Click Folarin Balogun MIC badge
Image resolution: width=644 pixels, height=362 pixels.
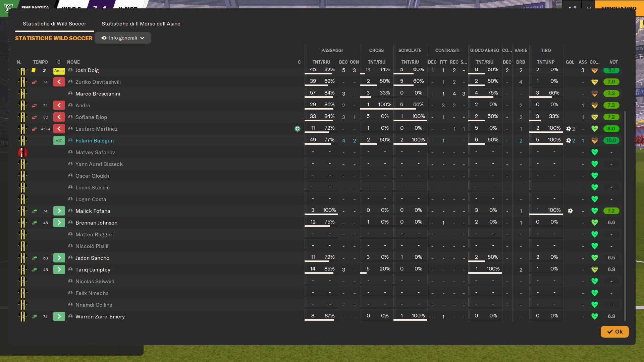tap(59, 141)
